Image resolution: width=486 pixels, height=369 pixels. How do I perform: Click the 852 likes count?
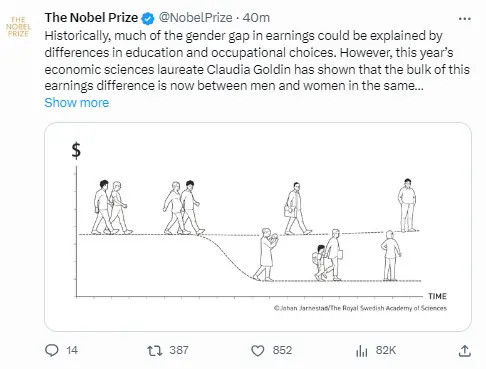282,350
